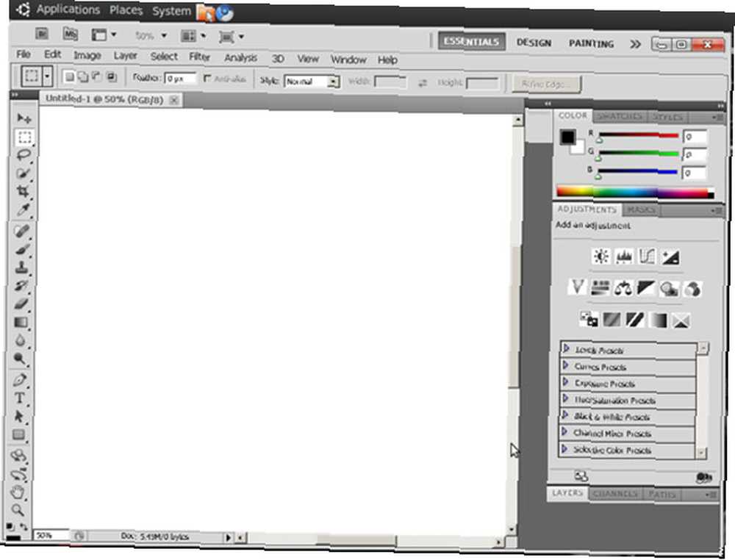This screenshot has height=560, width=735.
Task: Open the Screen Mode dropdown
Action: [231, 37]
